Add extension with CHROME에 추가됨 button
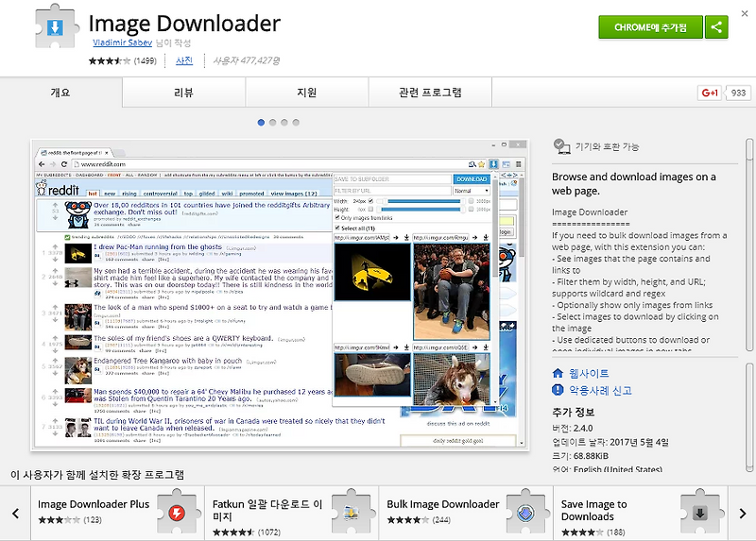This screenshot has height=541, width=756. pos(650,27)
